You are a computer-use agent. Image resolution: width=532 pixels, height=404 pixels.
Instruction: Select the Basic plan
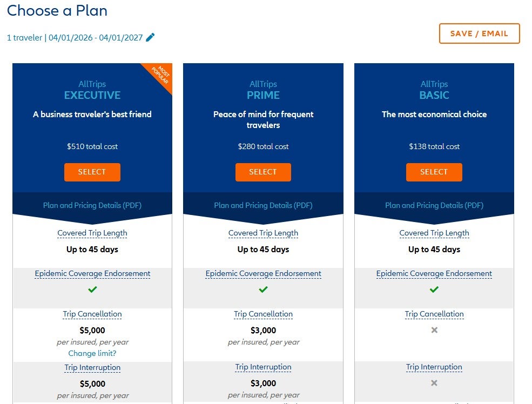point(434,172)
